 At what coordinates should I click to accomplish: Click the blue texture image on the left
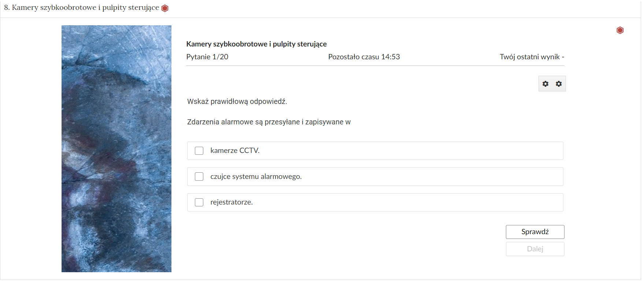coord(116,148)
